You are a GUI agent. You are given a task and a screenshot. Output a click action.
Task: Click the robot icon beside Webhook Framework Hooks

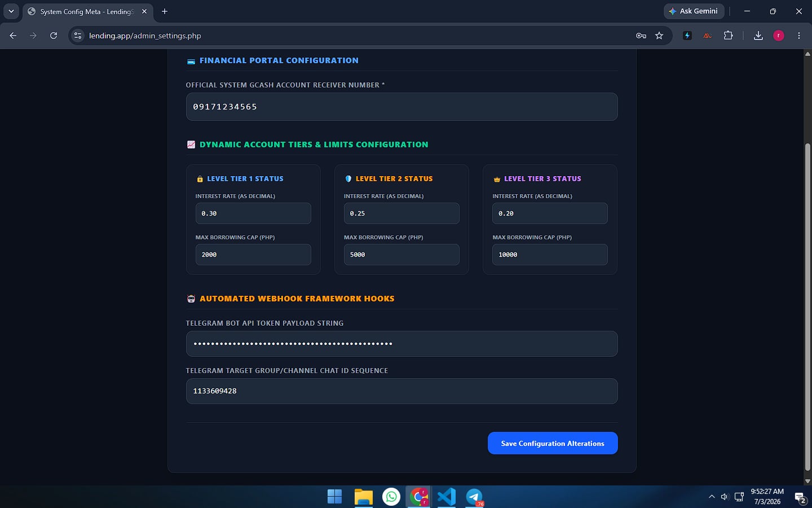(x=191, y=299)
